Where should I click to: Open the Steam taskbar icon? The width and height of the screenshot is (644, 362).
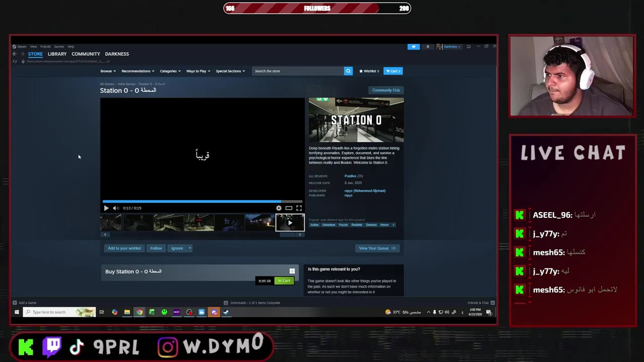(x=226, y=312)
